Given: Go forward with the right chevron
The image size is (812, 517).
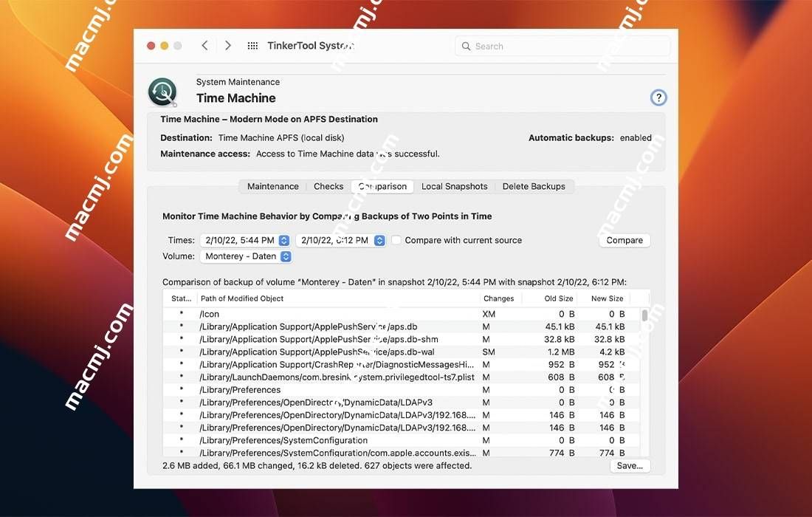Looking at the screenshot, I should (228, 46).
